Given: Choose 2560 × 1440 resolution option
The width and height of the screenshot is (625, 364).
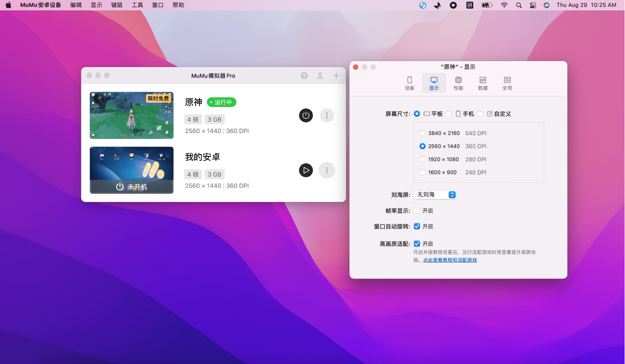Looking at the screenshot, I should (423, 146).
